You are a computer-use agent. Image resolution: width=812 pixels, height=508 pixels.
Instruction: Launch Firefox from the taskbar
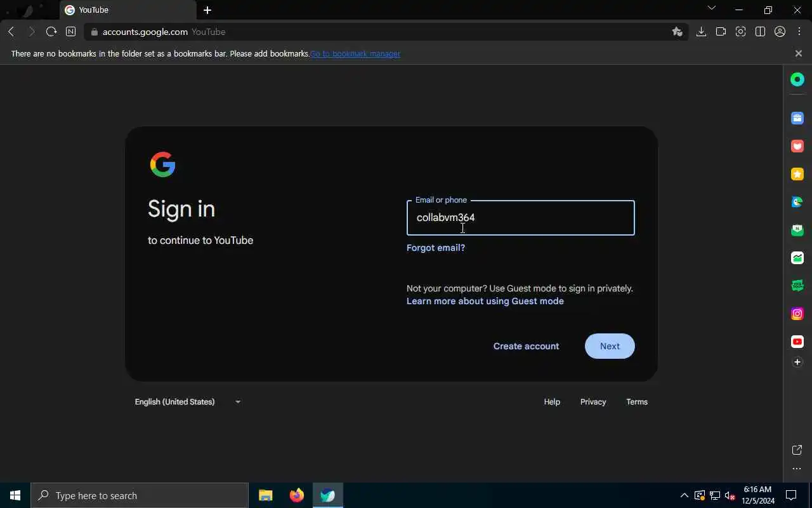[296, 495]
